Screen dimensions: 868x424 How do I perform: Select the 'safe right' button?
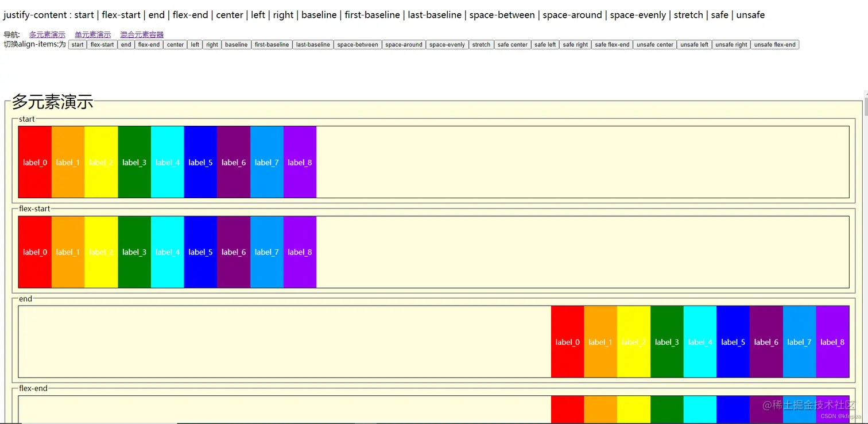point(575,44)
